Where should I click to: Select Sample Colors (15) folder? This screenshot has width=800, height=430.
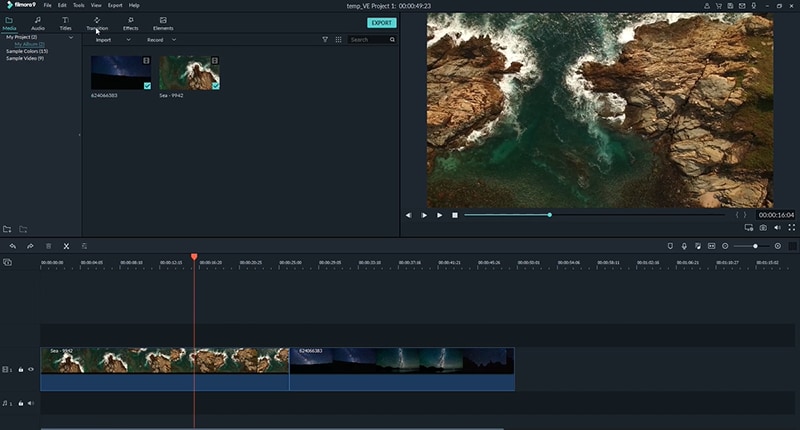tap(27, 51)
